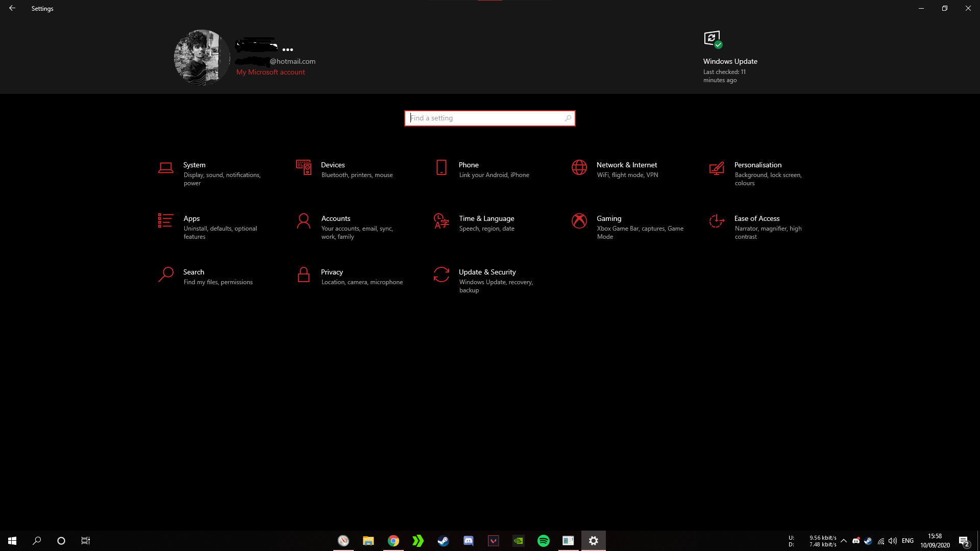Open the Windows Start menu
The image size is (980, 551).
tap(12, 541)
